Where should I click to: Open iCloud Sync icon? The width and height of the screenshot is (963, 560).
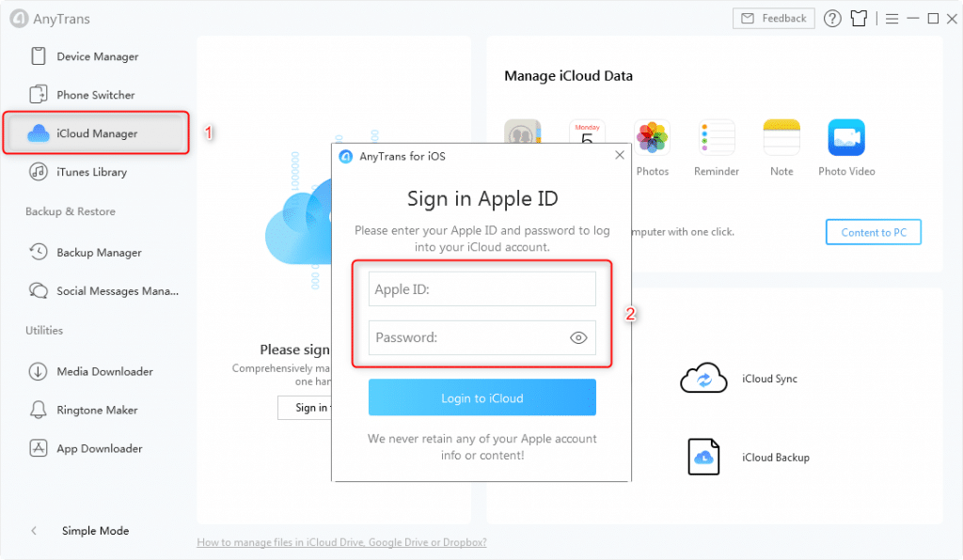(x=703, y=378)
